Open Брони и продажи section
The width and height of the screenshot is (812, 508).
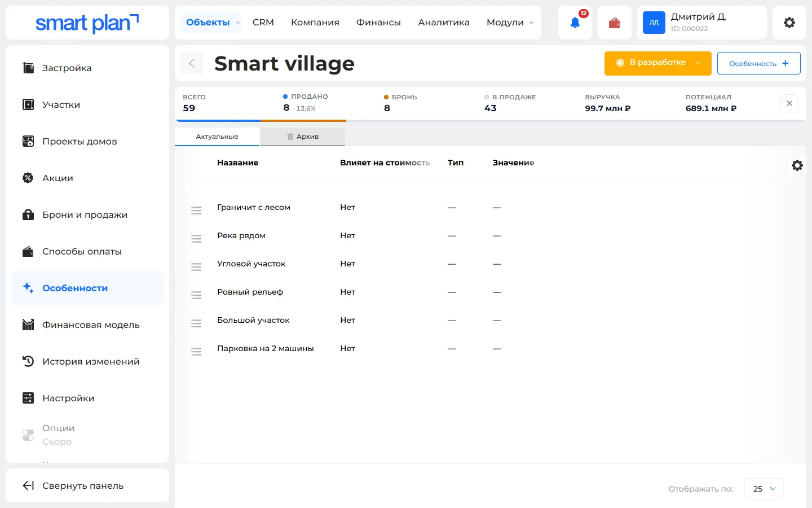click(x=87, y=214)
